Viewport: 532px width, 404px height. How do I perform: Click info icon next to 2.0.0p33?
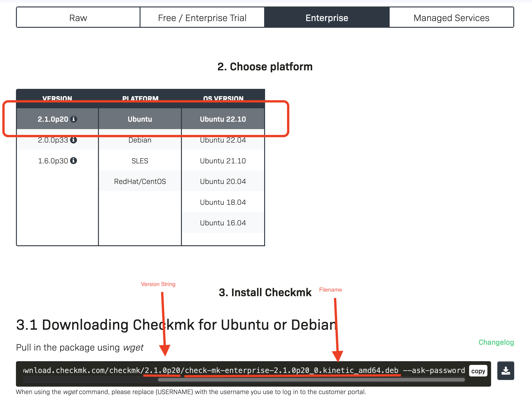tap(73, 140)
